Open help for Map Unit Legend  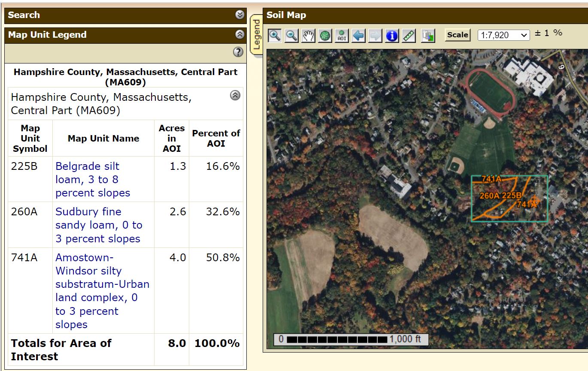click(238, 52)
